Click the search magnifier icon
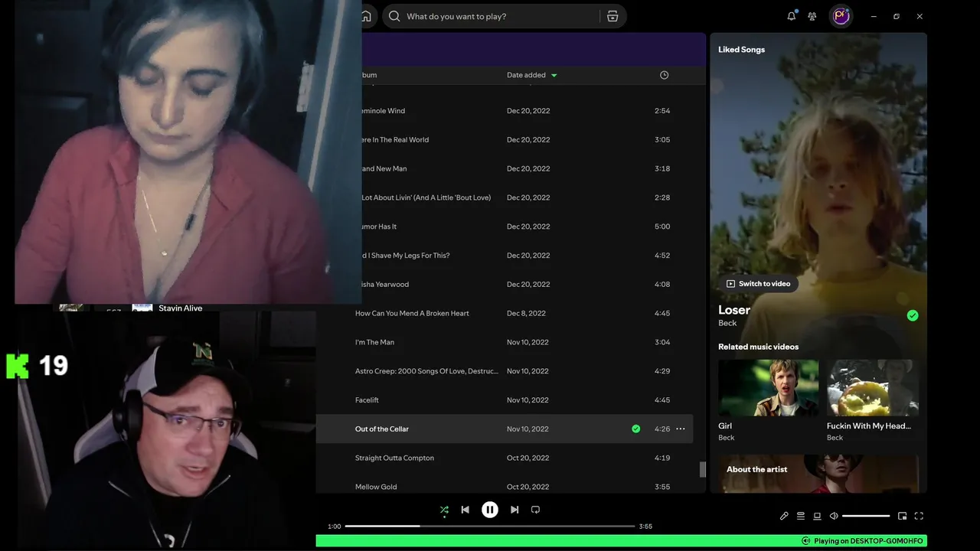980x551 pixels. pyautogui.click(x=394, y=16)
